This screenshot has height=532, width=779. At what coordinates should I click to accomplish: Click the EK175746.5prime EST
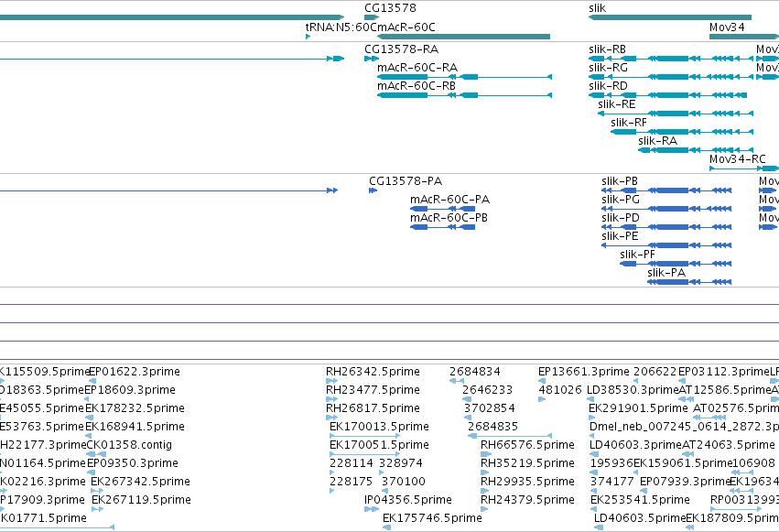(386, 528)
